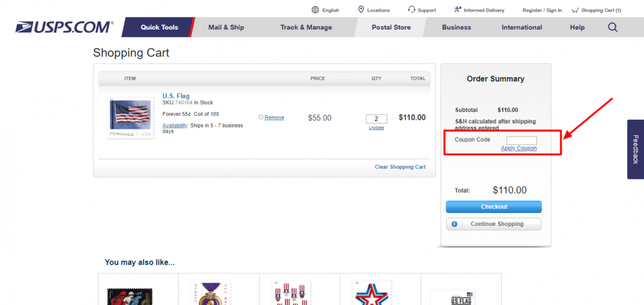Click the globe English language icon
Viewport: 644px width, 305px height.
[315, 10]
